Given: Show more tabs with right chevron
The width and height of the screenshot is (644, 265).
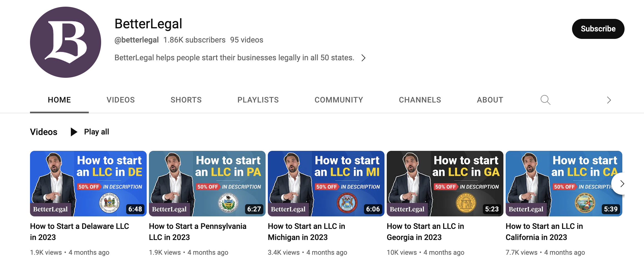Looking at the screenshot, I should click(609, 100).
